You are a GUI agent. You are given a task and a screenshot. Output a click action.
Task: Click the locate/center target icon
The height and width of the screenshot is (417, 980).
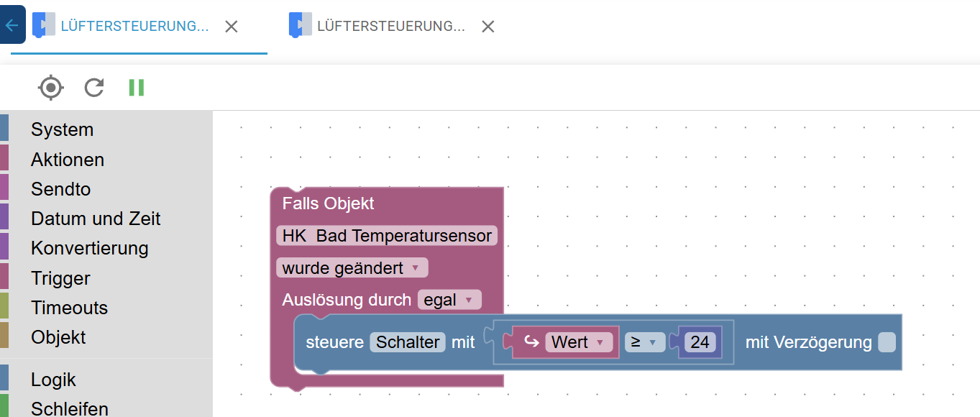pos(51,88)
